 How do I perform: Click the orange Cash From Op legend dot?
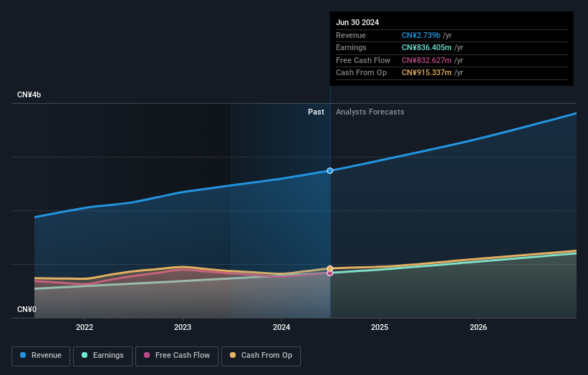click(233, 355)
